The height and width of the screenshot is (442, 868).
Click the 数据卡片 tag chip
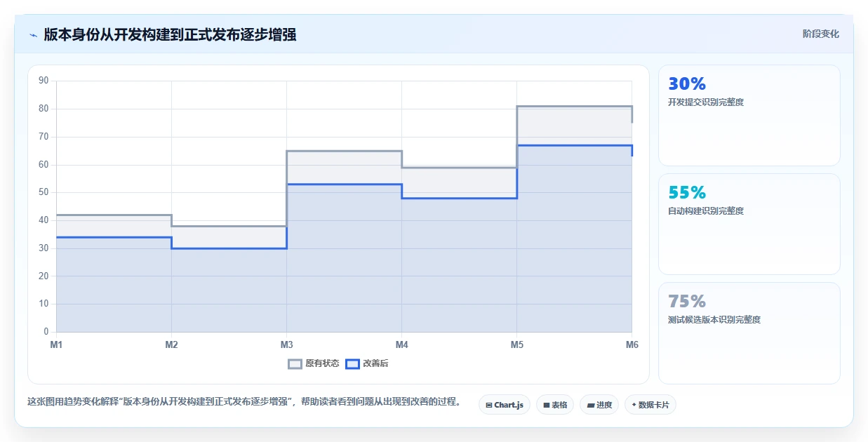click(x=650, y=405)
